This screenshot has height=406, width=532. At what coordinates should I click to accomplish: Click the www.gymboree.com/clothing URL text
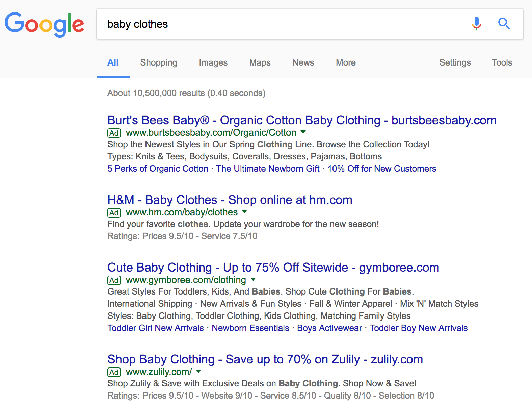tap(186, 280)
